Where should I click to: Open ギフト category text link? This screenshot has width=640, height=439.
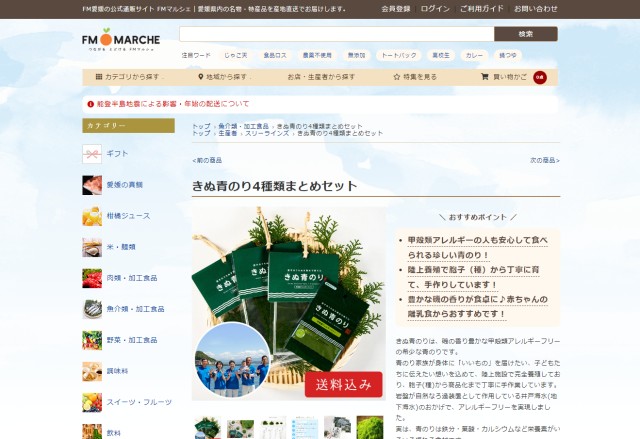[x=117, y=154]
